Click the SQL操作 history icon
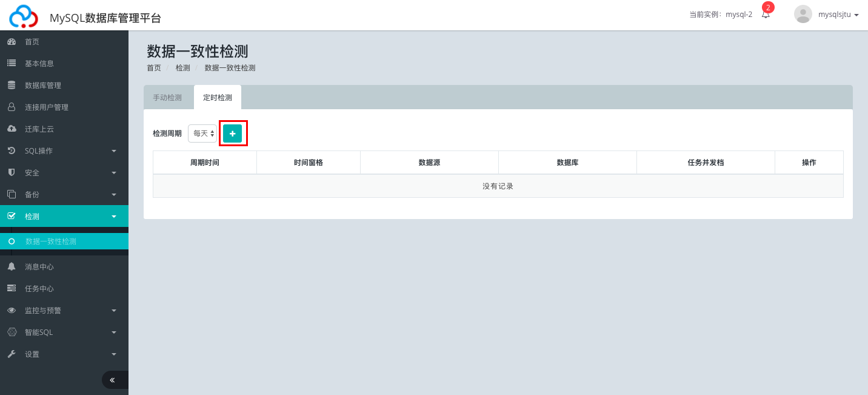Screen dimensions: 868x395 click(x=11, y=150)
